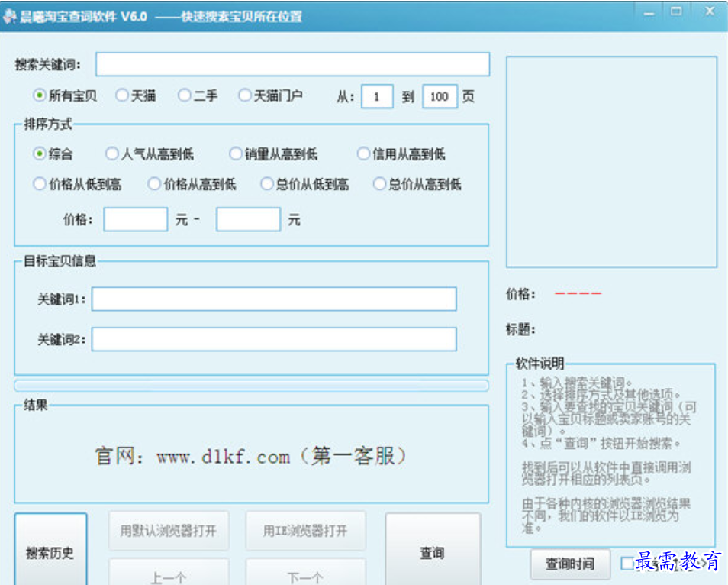The width and height of the screenshot is (728, 585).
Task: Select 总价从低到高 sorting option
Action: (x=266, y=184)
